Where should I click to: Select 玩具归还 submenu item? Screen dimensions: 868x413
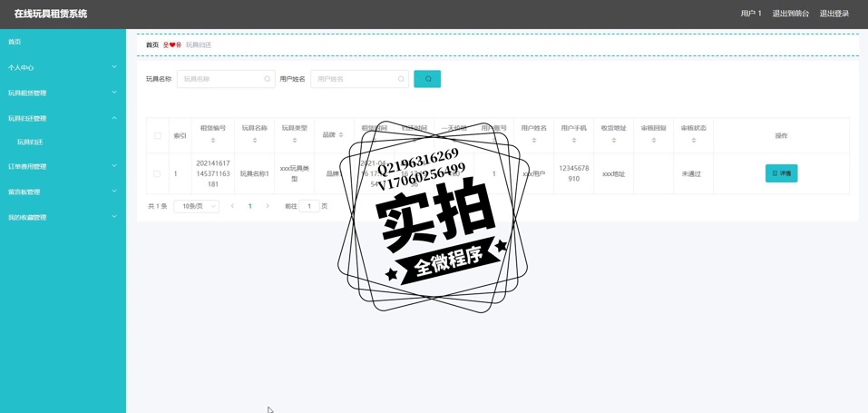pyautogui.click(x=30, y=143)
